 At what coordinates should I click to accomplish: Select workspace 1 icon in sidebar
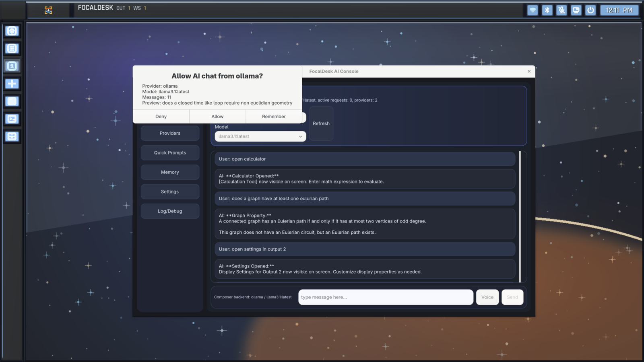click(x=12, y=66)
